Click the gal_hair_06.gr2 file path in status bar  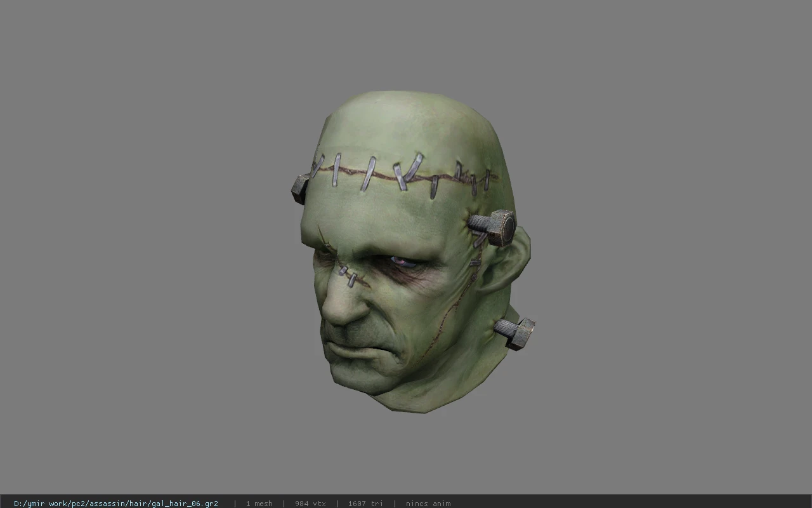click(x=116, y=504)
